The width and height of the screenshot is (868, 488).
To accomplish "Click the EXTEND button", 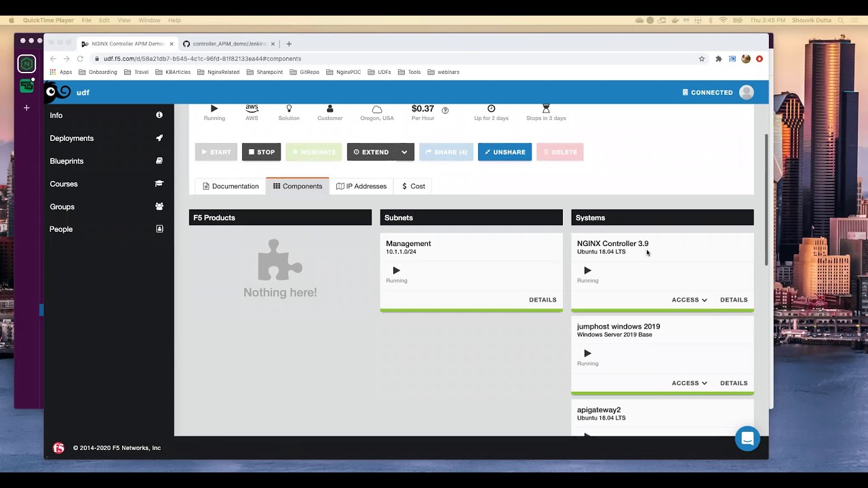I will pyautogui.click(x=371, y=152).
